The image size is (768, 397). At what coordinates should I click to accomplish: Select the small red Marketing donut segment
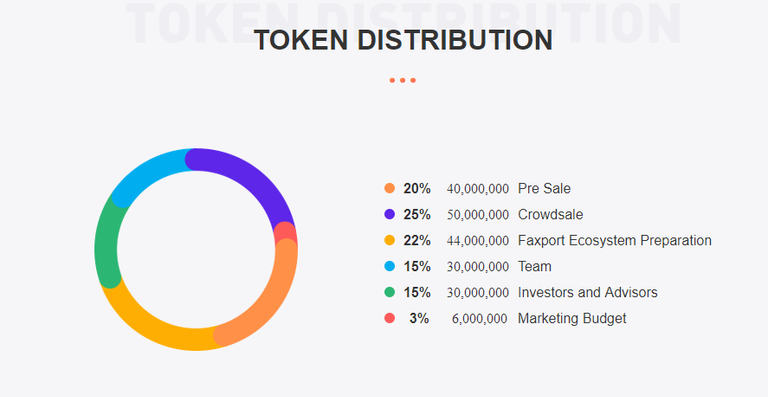tap(285, 232)
